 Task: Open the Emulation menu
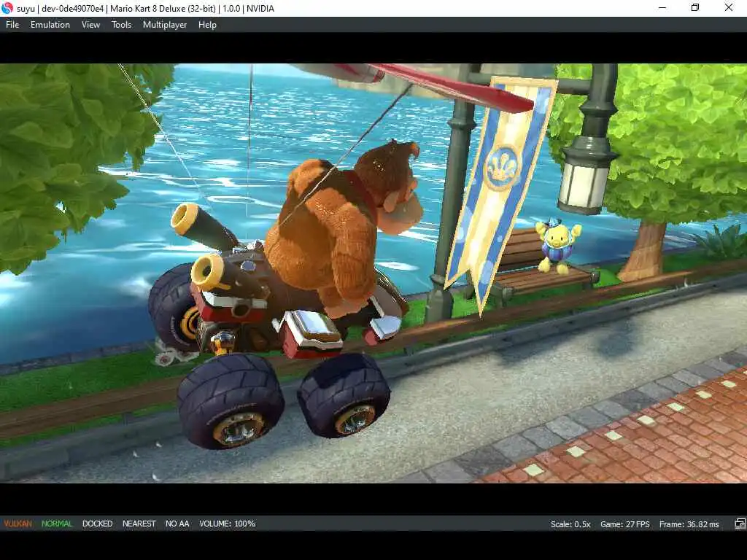pyautogui.click(x=50, y=25)
